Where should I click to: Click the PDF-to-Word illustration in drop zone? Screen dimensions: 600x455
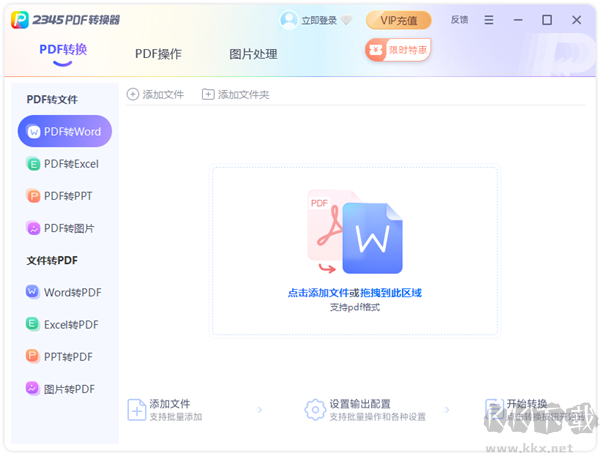[x=355, y=232]
